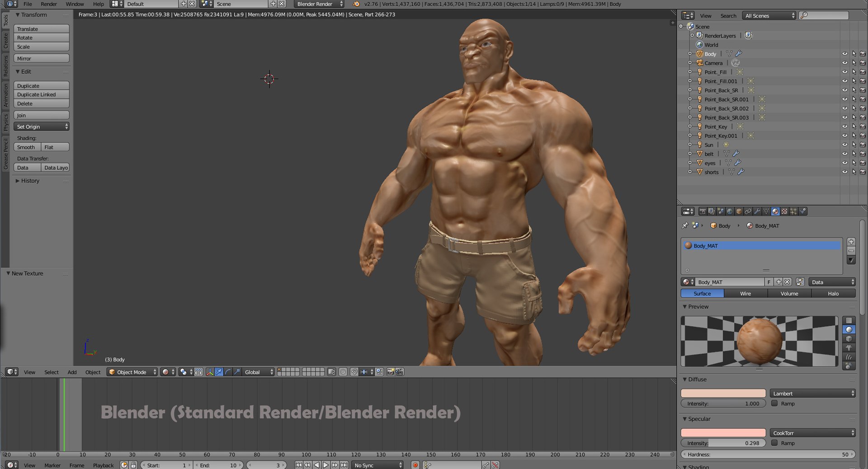Screen dimensions: 868x469
Task: Add a new material slot with plus button
Action: pyautogui.click(x=851, y=242)
